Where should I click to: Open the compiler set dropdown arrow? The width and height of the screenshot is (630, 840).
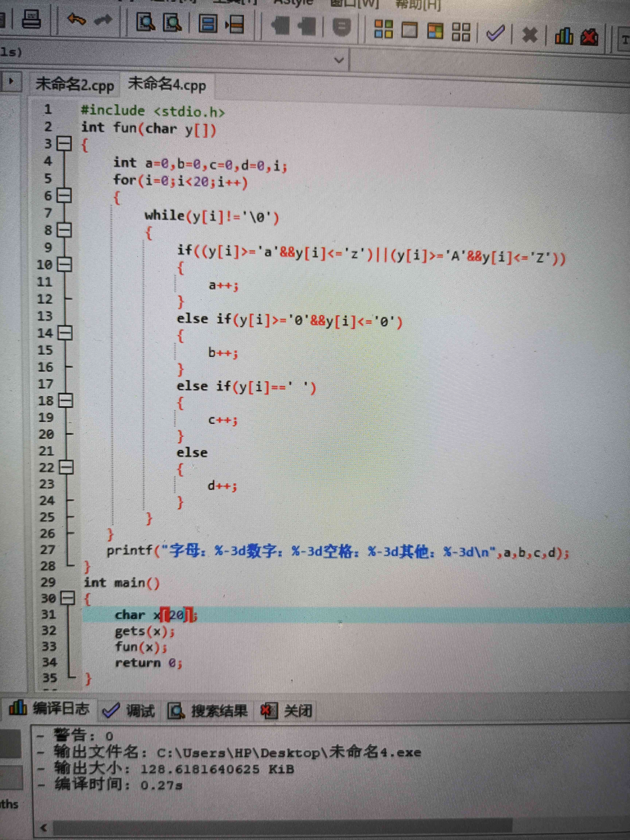click(339, 60)
